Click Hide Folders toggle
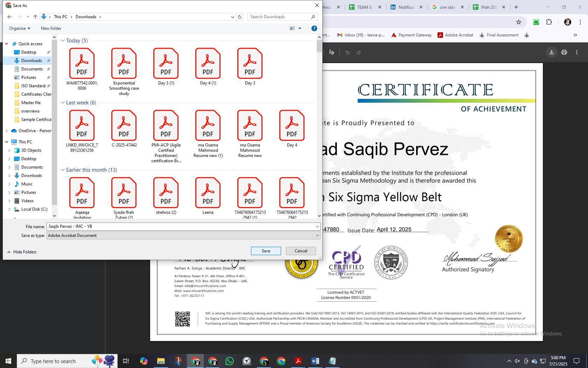588x368 pixels. (x=22, y=252)
